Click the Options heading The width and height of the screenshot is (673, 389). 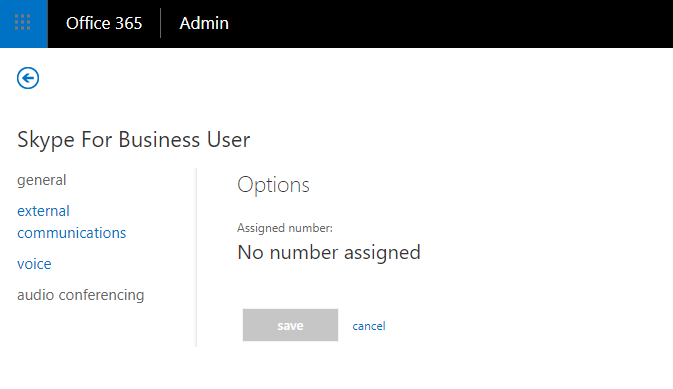pyautogui.click(x=273, y=185)
